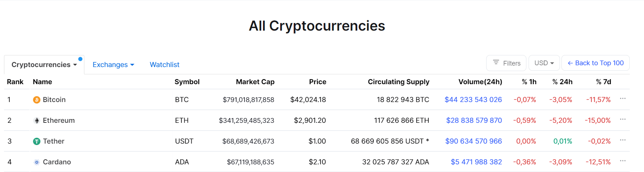Screen dimensions: 644x172
Task: Sort table by Market Cap column
Action: [255, 82]
